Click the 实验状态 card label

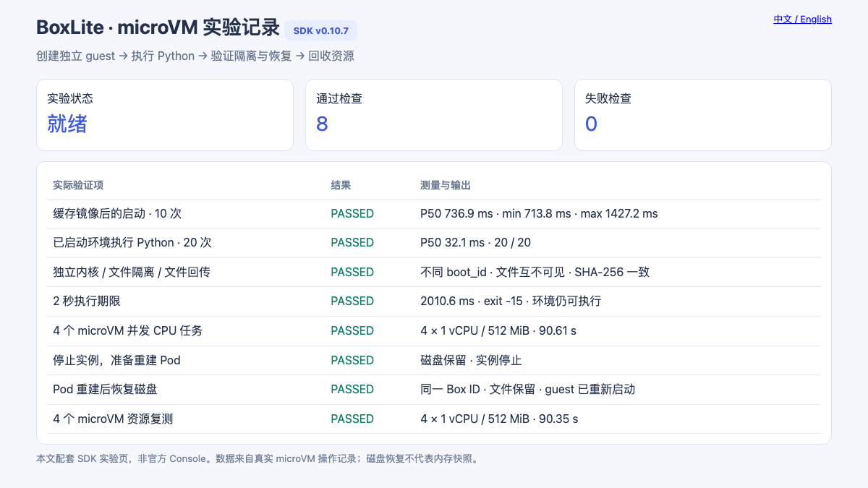[70, 98]
